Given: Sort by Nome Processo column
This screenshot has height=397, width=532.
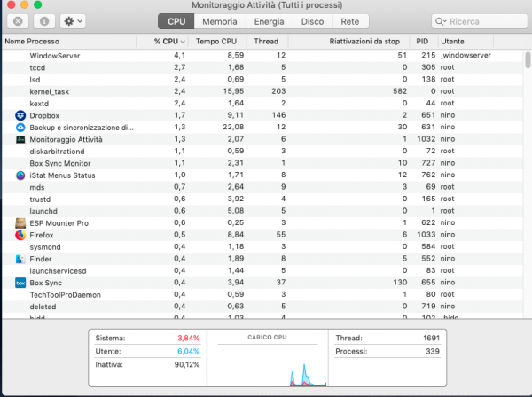Looking at the screenshot, I should 69,42.
